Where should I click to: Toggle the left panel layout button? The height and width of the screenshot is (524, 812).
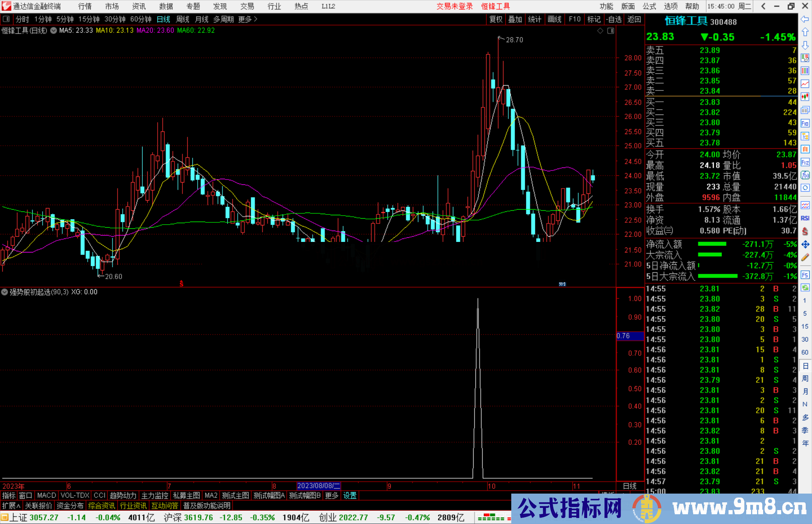pyautogui.click(x=6, y=19)
